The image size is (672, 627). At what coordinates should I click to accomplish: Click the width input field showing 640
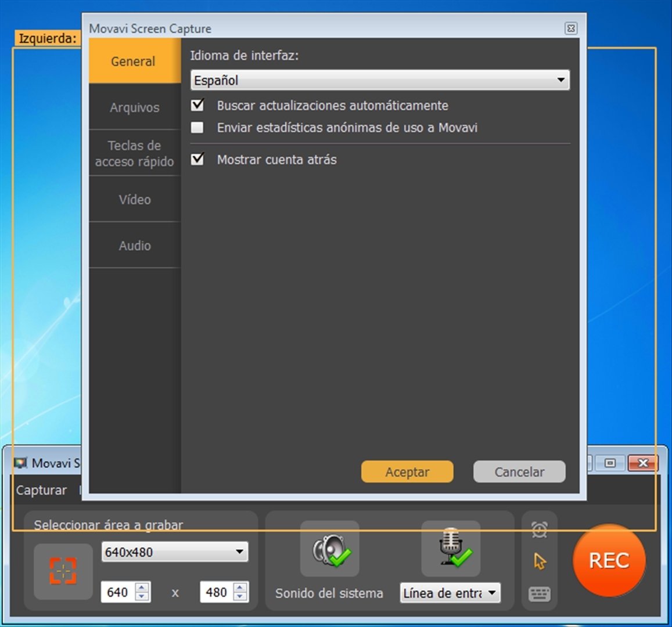pos(118,592)
